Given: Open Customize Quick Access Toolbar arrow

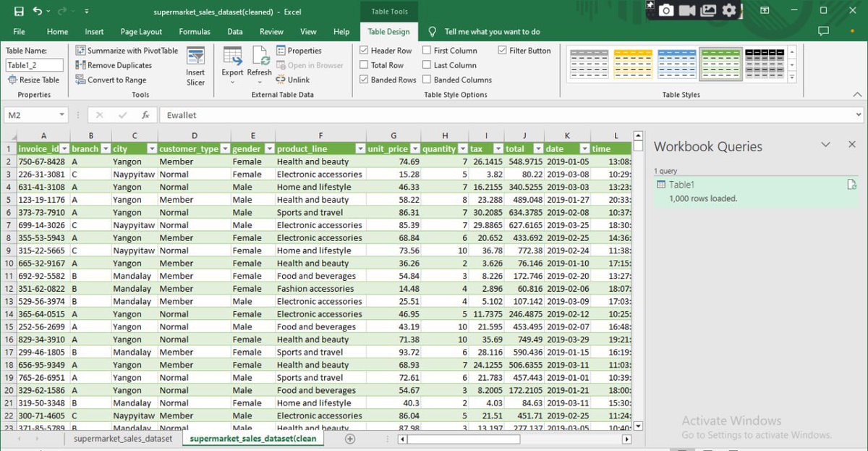Looking at the screenshot, I should (87, 12).
